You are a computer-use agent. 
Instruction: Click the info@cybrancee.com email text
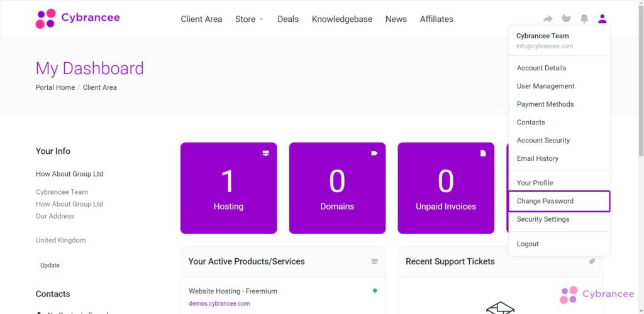click(545, 46)
